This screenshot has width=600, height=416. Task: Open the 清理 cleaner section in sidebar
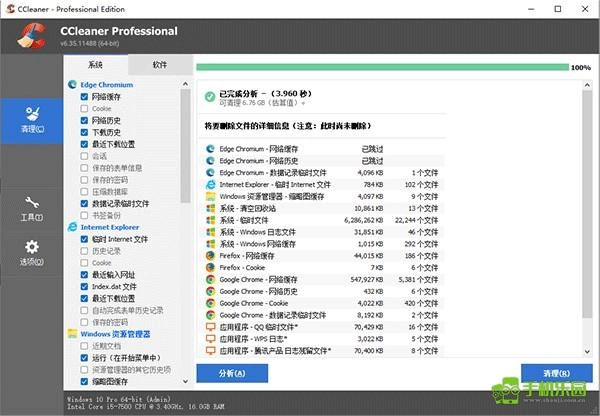32,120
